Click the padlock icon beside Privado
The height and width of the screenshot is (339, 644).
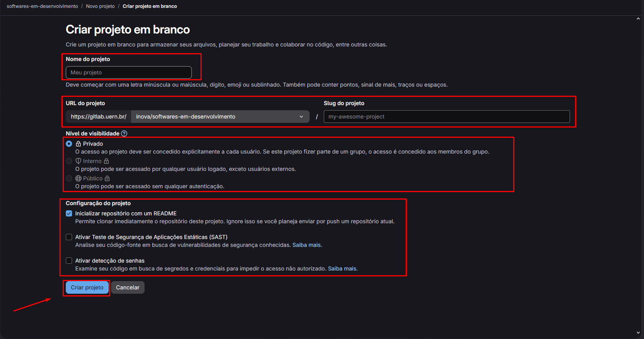tap(78, 144)
